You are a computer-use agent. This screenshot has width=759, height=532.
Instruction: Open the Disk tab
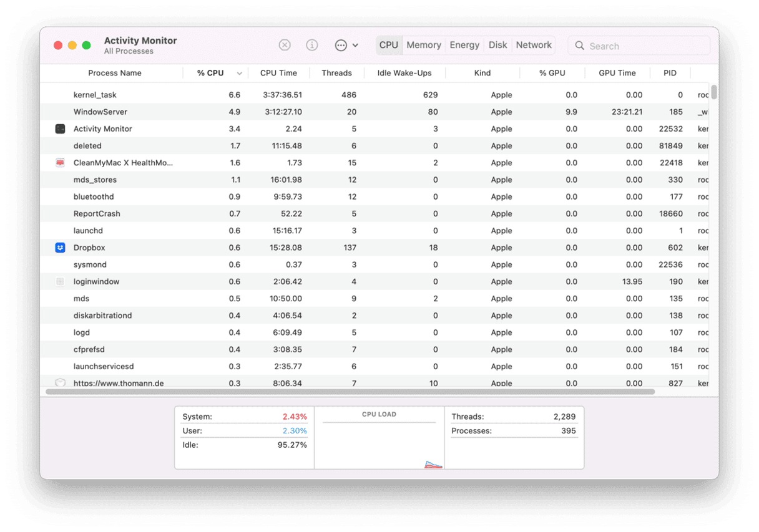tap(497, 45)
